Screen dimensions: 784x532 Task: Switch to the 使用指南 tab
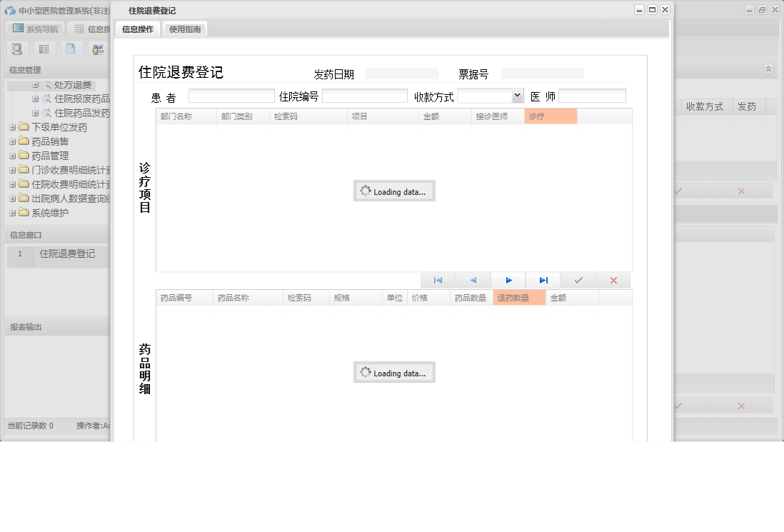184,29
